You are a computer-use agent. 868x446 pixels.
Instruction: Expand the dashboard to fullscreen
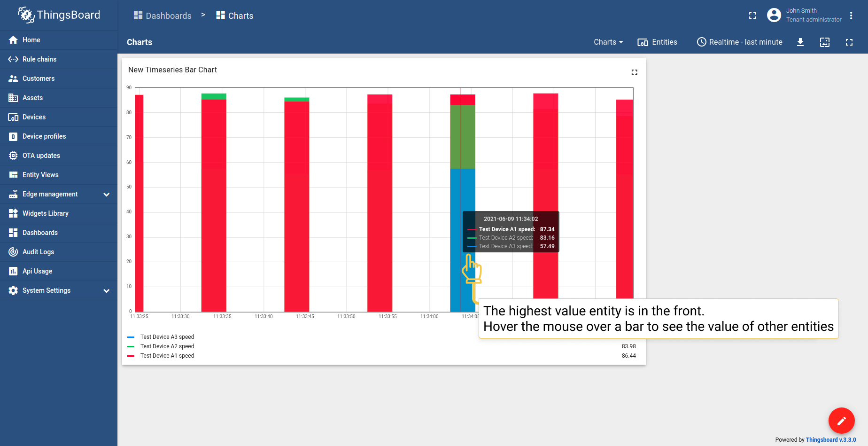849,42
